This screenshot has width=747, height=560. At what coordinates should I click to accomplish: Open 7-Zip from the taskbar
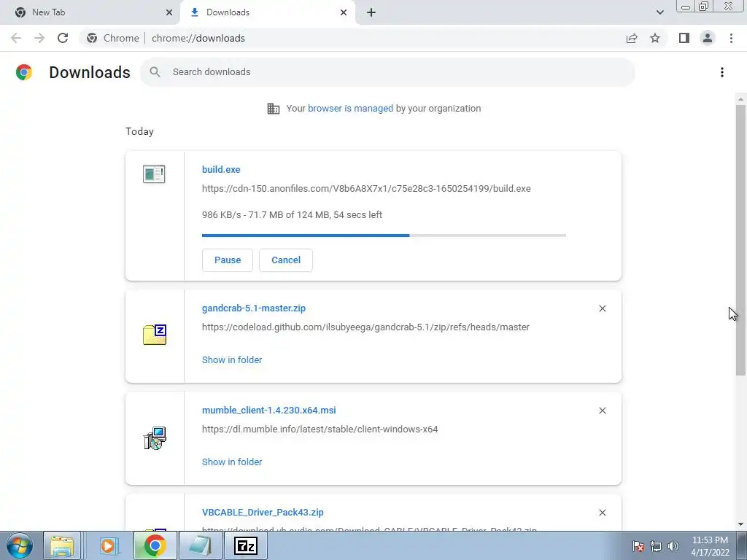coord(246,545)
